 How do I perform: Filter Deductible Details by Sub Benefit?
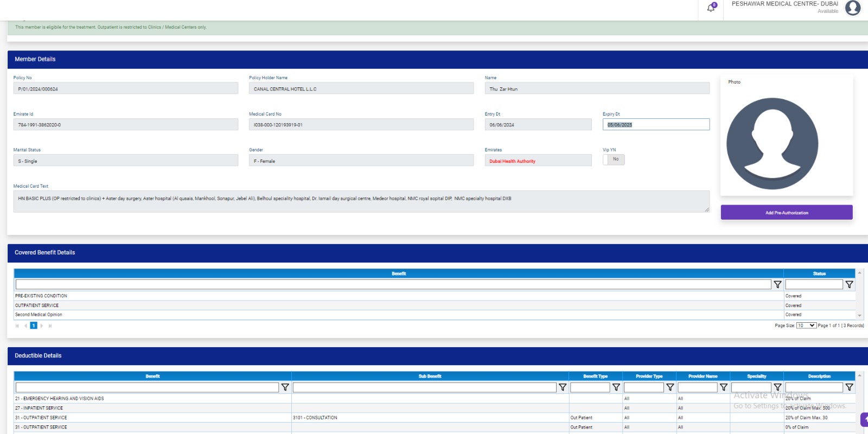point(563,387)
